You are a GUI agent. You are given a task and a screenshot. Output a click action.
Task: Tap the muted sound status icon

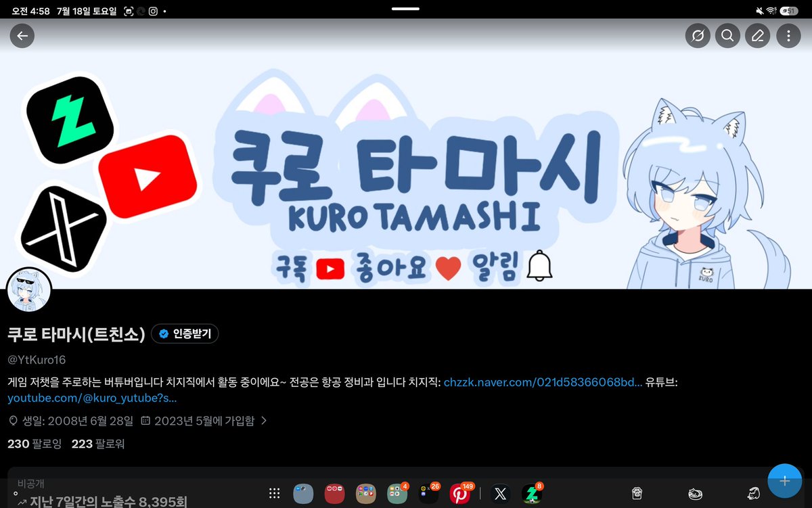pyautogui.click(x=759, y=11)
